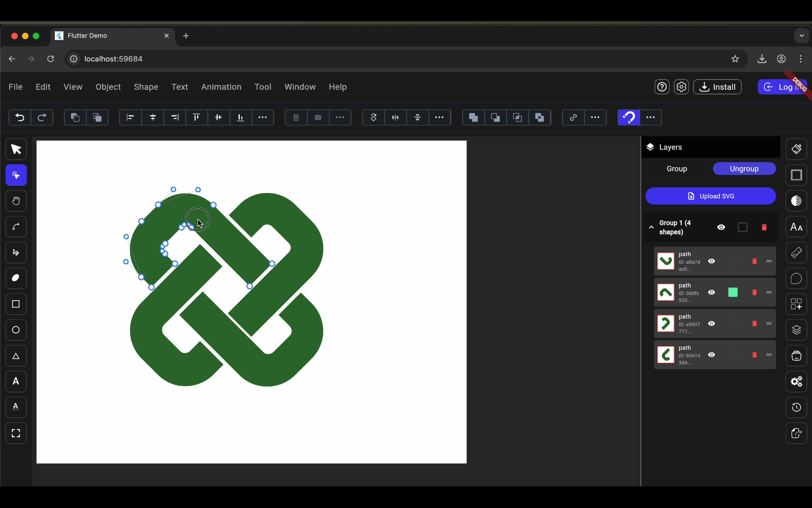
Task: Select the Rectangle shape tool
Action: tap(16, 304)
